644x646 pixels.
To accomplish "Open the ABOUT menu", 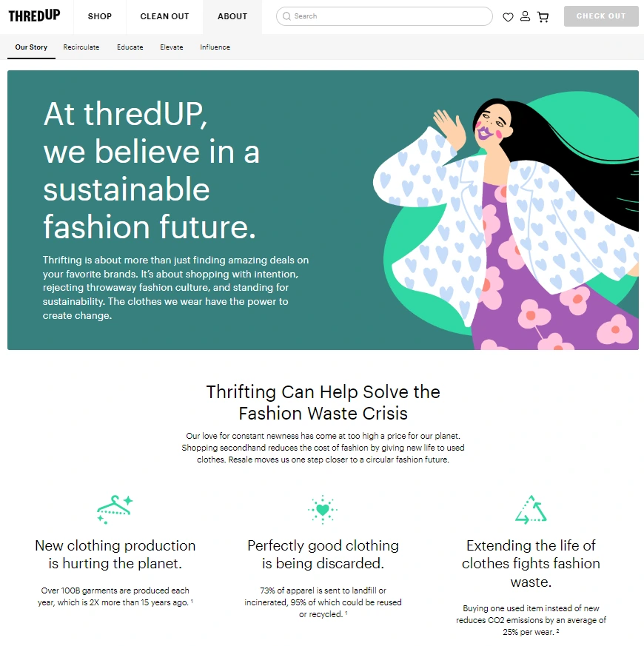I will pyautogui.click(x=232, y=16).
